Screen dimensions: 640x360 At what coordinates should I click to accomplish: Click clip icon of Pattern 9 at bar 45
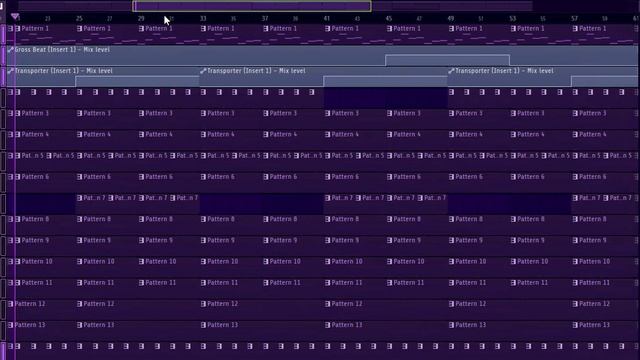(389, 241)
